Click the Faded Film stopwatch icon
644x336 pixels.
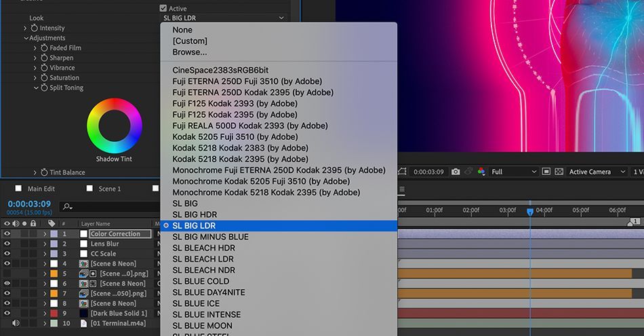44,48
